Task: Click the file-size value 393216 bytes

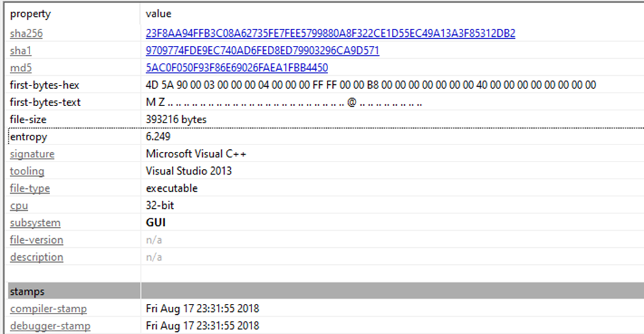Action: (176, 119)
